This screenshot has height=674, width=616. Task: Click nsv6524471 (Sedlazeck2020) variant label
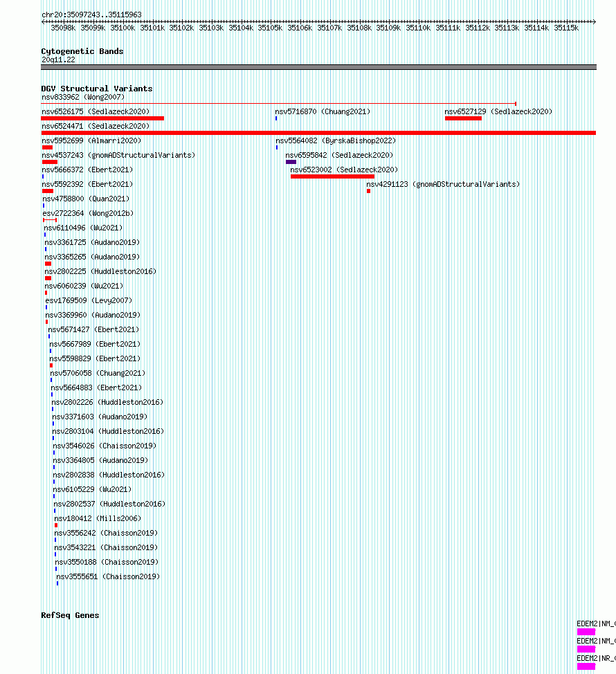pos(96,127)
